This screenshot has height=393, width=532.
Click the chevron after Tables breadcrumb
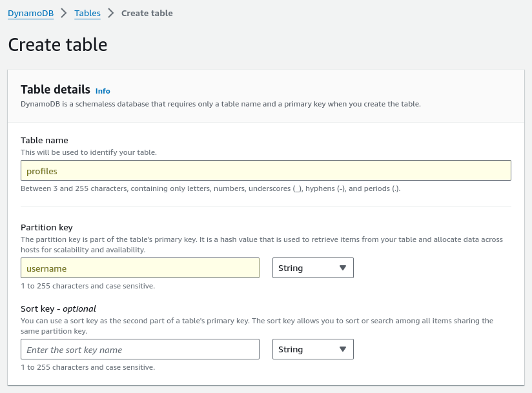click(x=111, y=13)
